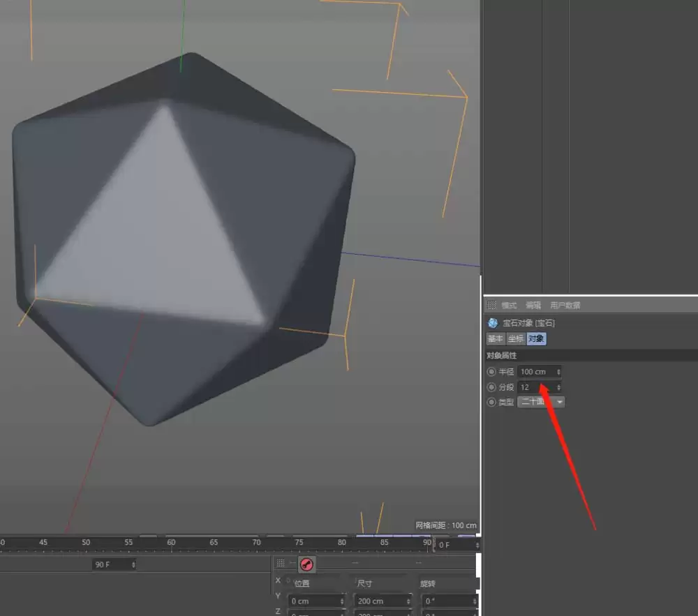Click the Z axis label in coordinates panel
Image resolution: width=698 pixels, height=616 pixels.
click(x=277, y=612)
